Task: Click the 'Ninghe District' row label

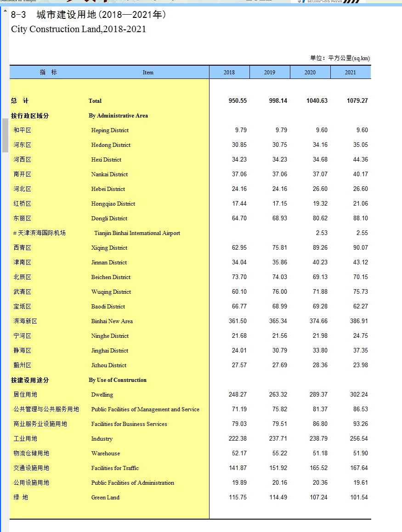Action: coord(110,336)
